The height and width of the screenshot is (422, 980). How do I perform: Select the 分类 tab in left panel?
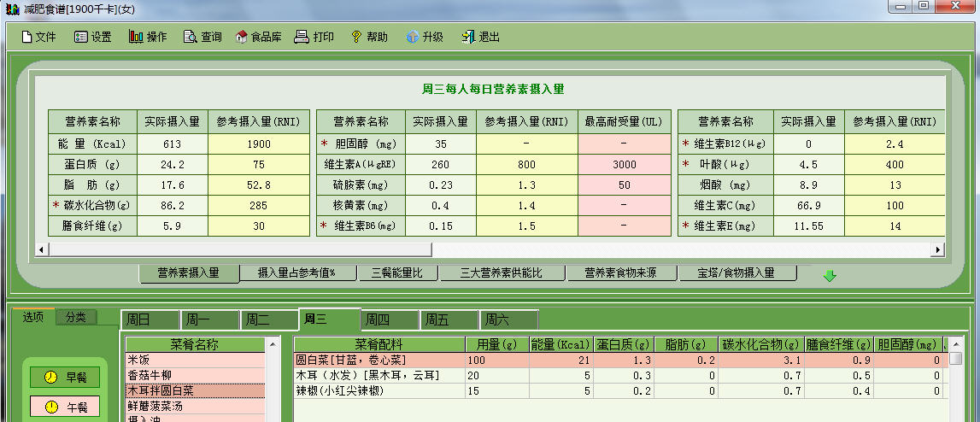(76, 317)
